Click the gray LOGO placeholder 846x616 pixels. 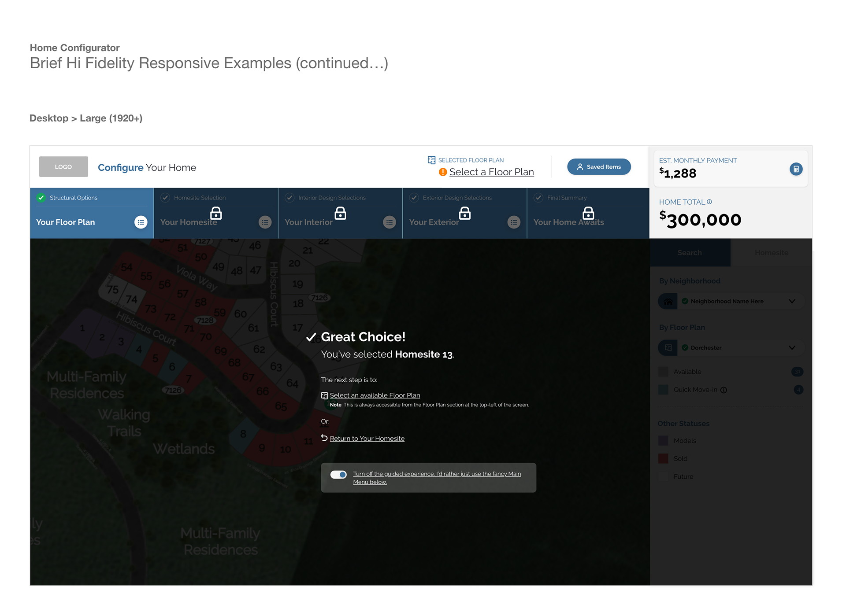[x=63, y=167]
